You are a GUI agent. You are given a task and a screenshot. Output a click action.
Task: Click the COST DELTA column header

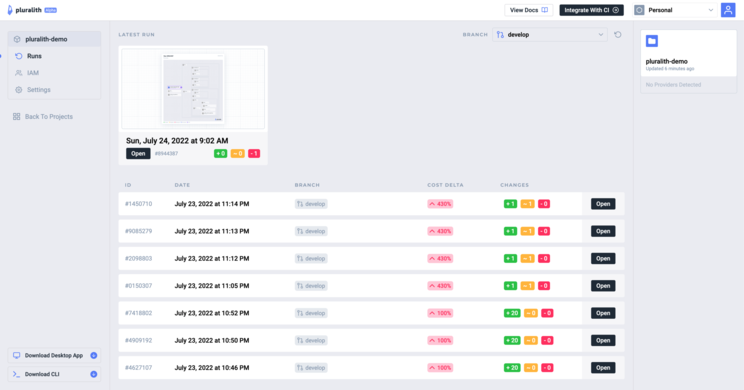point(445,185)
